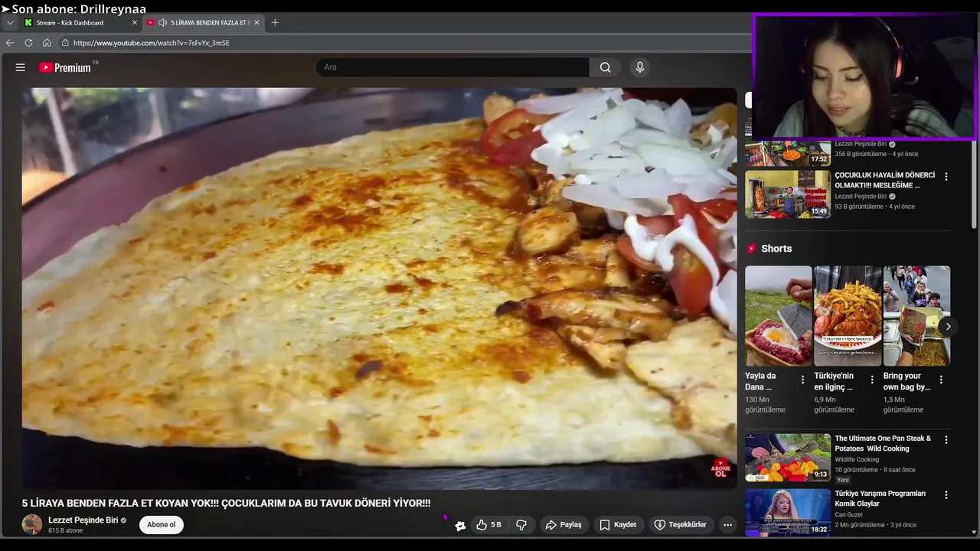This screenshot has width=980, height=551.
Task: Start voice search with the microphone icon
Action: point(640,67)
